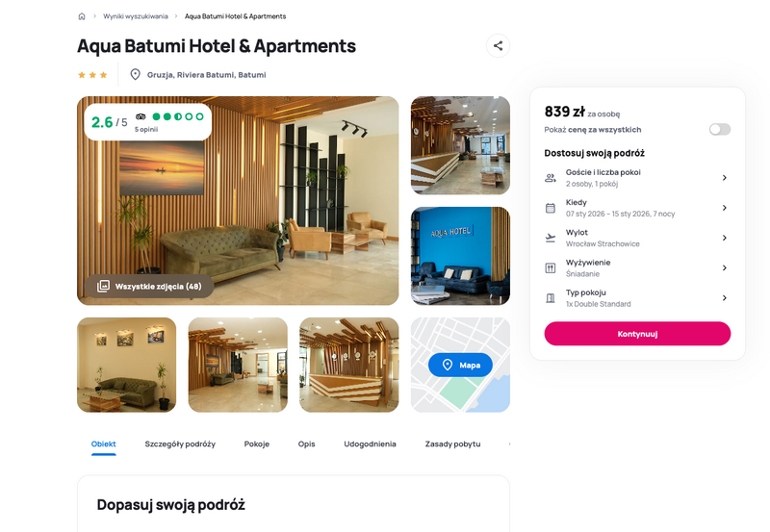Click the cutlery icon next to Wyżywienie
The height and width of the screenshot is (532, 770).
tap(551, 268)
